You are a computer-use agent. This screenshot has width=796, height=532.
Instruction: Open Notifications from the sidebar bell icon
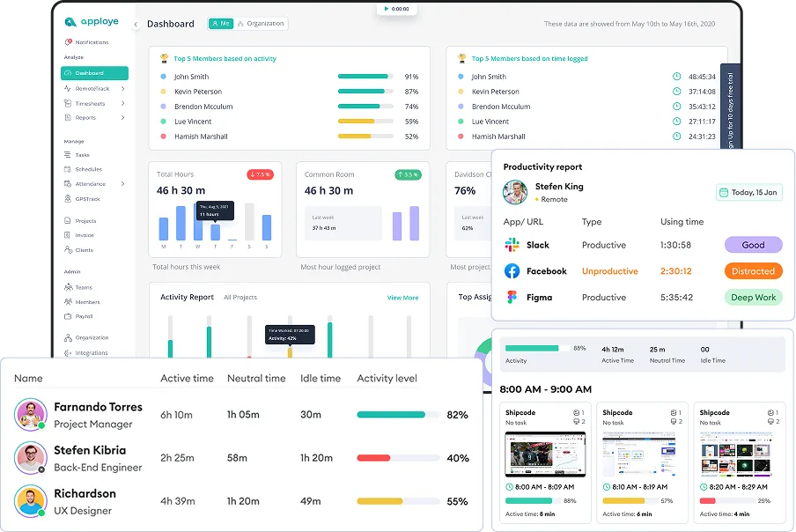click(x=69, y=42)
